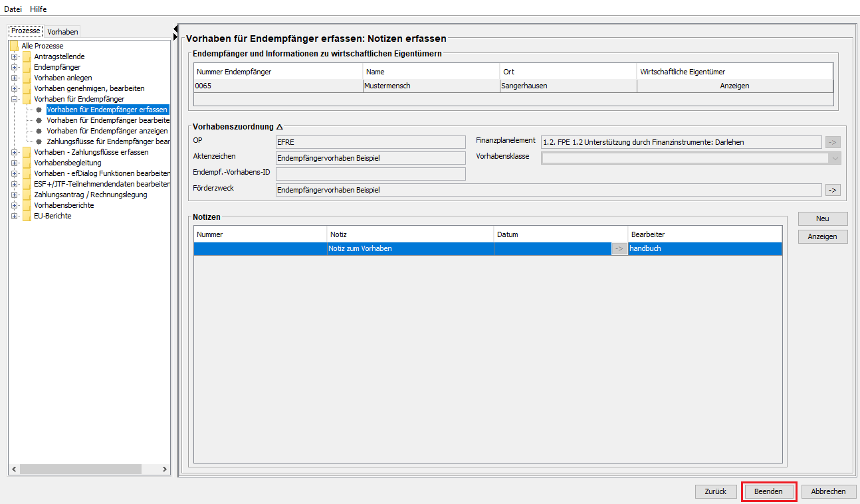Expand Vorhaben - Zahlungsflüsse erfassen node
860x504 pixels.
[14, 152]
